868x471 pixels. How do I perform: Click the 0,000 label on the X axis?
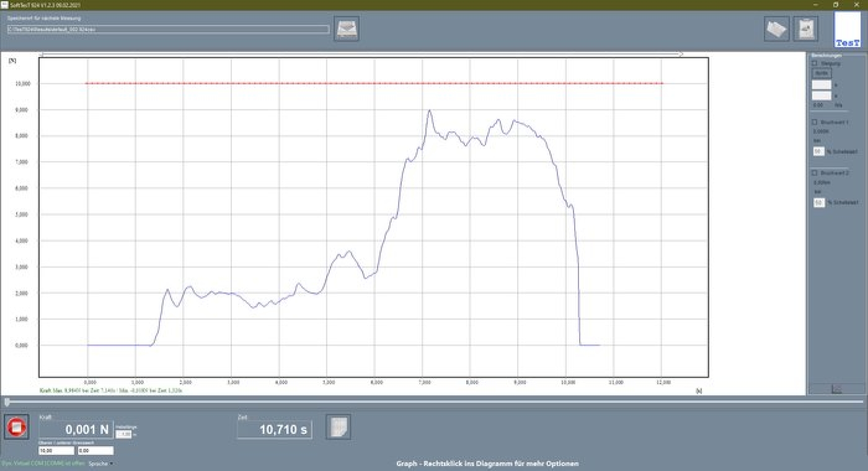(90, 383)
